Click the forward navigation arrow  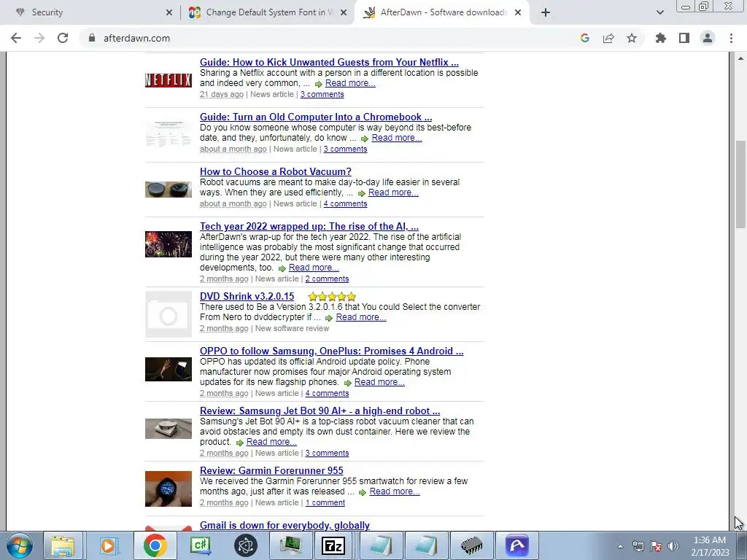pyautogui.click(x=39, y=38)
